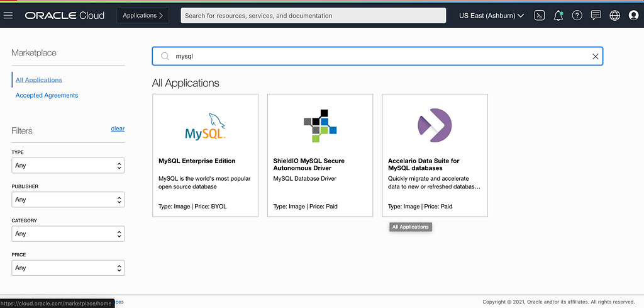Open the hamburger navigation menu
Screen dimensions: 644x308
pyautogui.click(x=8, y=16)
